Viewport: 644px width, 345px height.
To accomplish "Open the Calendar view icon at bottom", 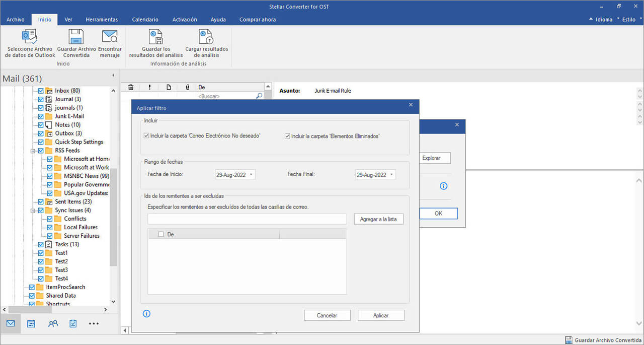I will (31, 324).
